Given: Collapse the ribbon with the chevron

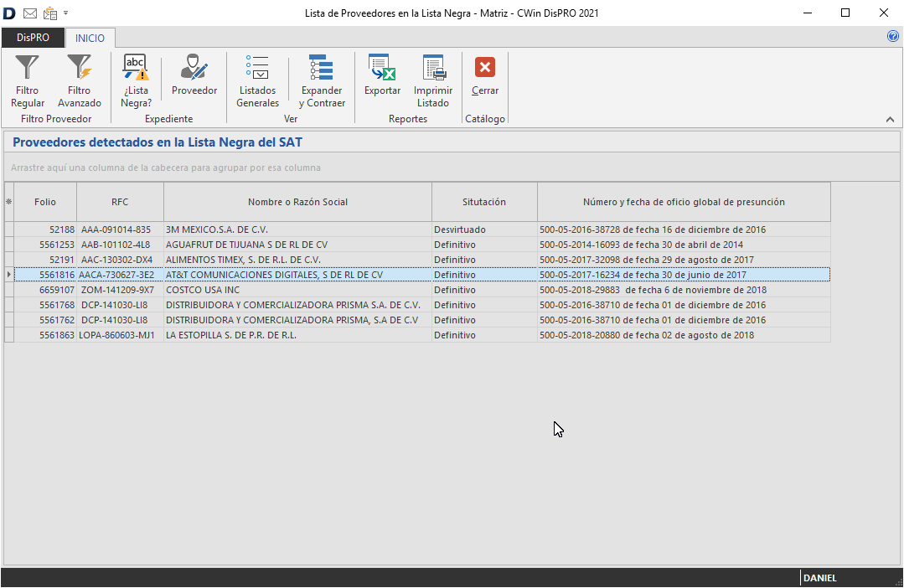Looking at the screenshot, I should [x=890, y=120].
